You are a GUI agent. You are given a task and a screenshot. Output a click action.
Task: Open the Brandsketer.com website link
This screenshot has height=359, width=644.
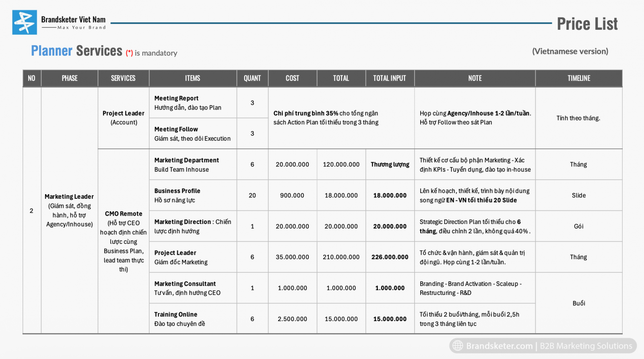tap(499, 346)
